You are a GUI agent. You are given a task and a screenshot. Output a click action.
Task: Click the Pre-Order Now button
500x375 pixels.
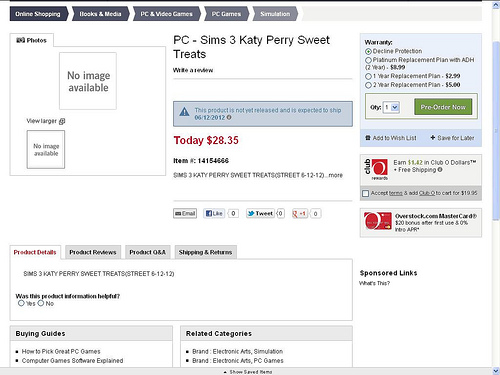click(443, 107)
